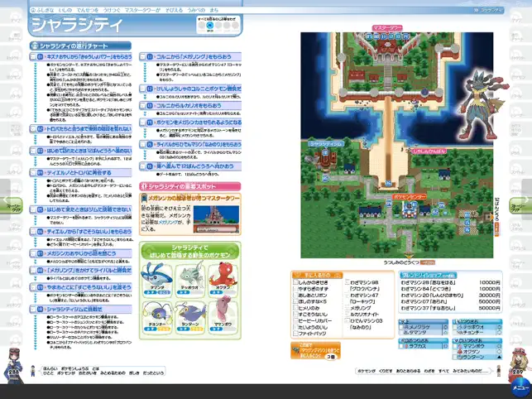Click the blue メガリング link in spot description
Image resolution: width=532 pixels, height=399 pixels.
[x=168, y=222]
